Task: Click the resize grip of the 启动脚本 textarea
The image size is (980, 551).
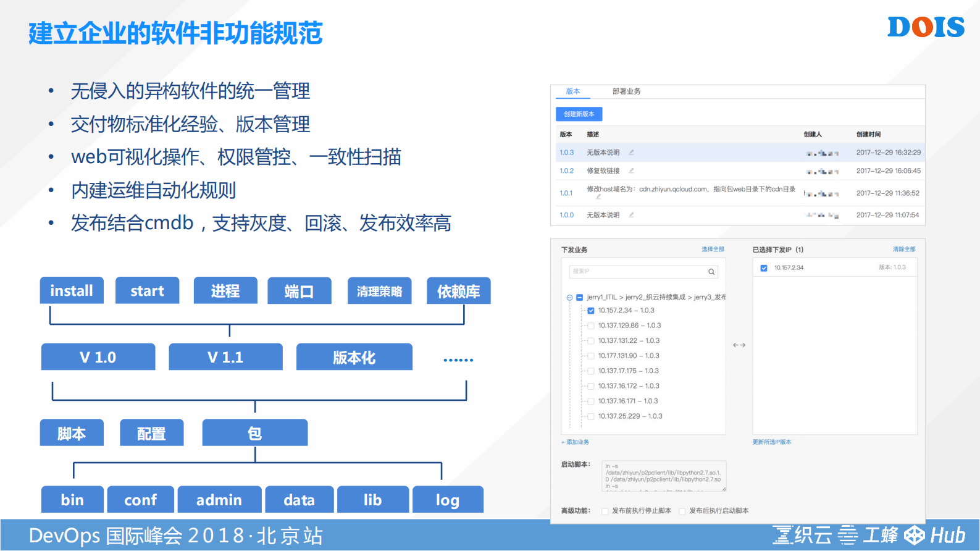Action: click(x=724, y=489)
